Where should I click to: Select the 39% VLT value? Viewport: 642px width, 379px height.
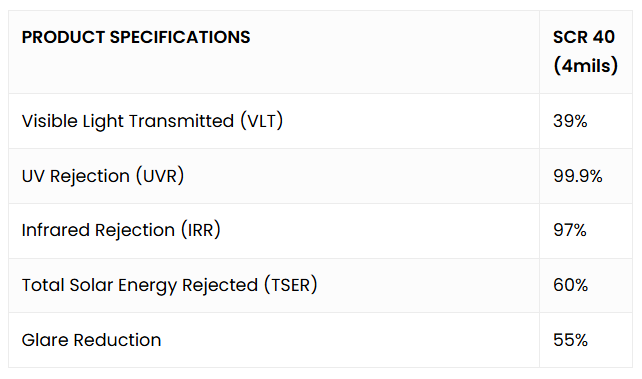(x=570, y=121)
